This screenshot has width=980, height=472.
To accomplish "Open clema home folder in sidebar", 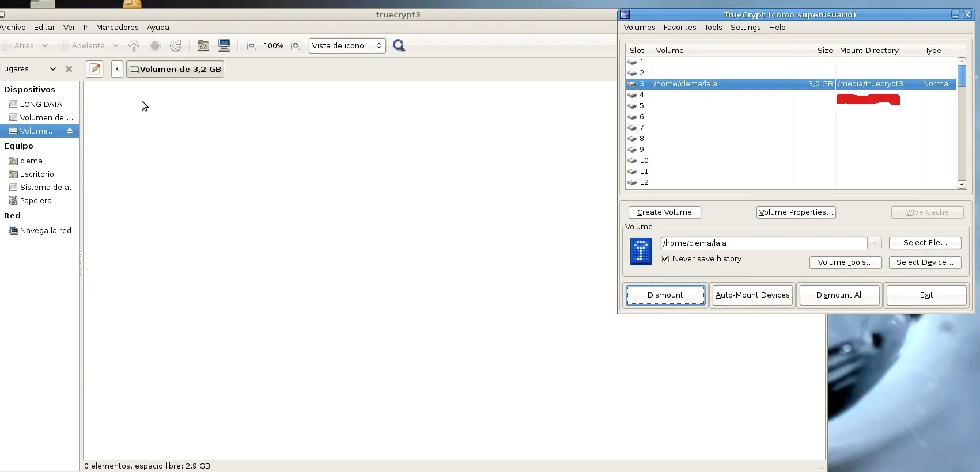I will [40, 161].
